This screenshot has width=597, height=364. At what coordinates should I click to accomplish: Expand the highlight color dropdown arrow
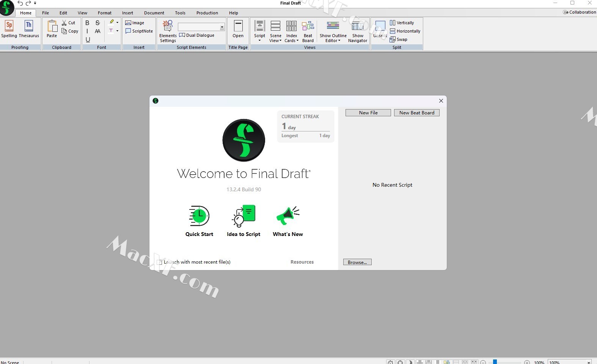tap(117, 22)
